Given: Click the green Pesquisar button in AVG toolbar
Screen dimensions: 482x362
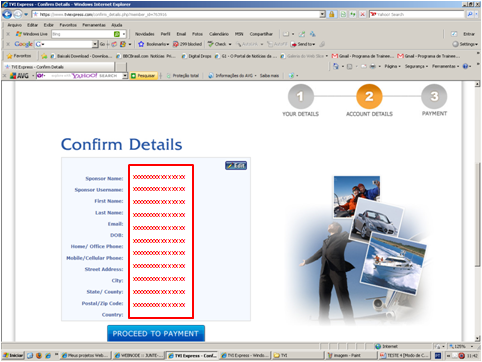Looking at the screenshot, I should (x=143, y=76).
